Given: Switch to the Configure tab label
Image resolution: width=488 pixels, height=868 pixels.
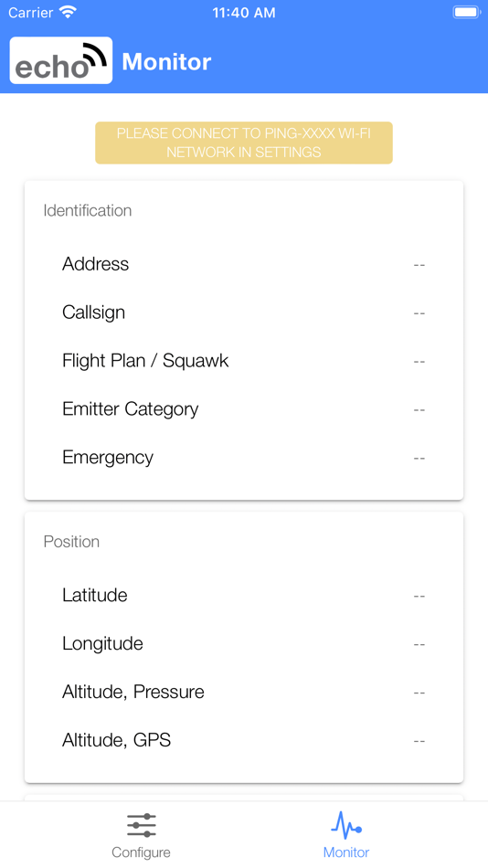Looking at the screenshot, I should [x=141, y=852].
